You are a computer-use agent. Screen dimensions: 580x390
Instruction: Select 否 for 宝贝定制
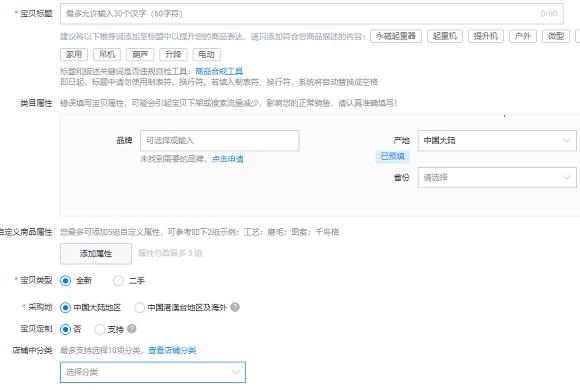(x=65, y=329)
